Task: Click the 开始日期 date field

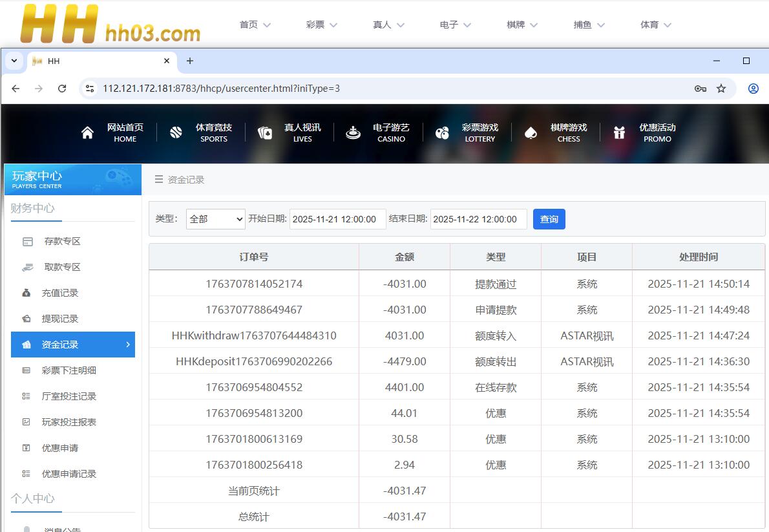Action: (337, 219)
